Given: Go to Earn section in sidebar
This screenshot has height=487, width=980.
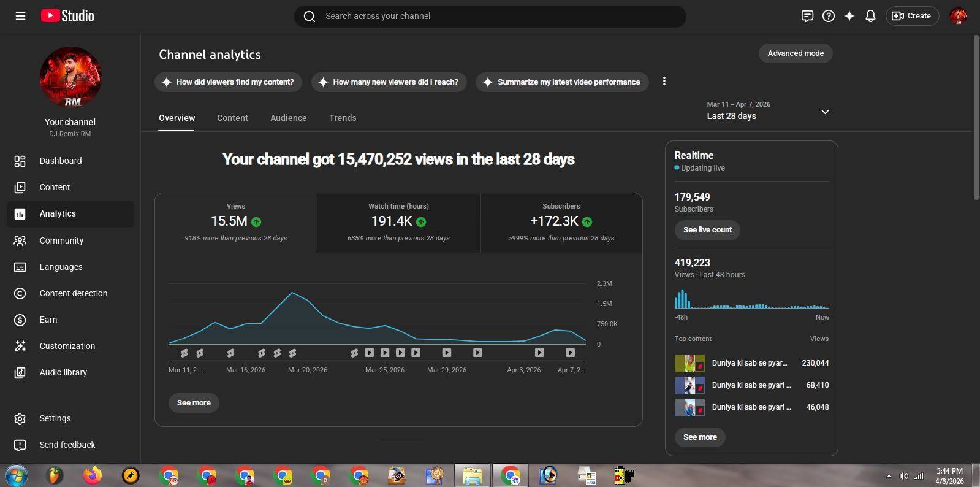Looking at the screenshot, I should [x=48, y=320].
